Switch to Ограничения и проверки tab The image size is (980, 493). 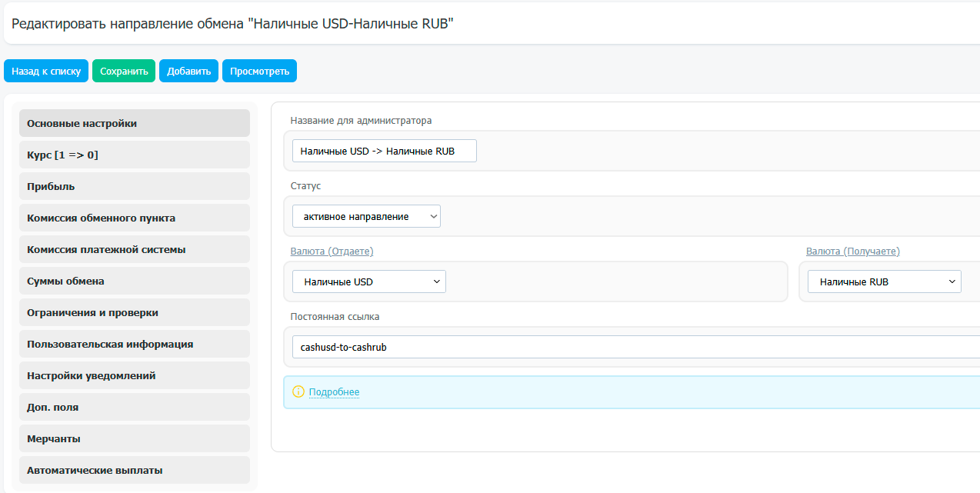[135, 312]
